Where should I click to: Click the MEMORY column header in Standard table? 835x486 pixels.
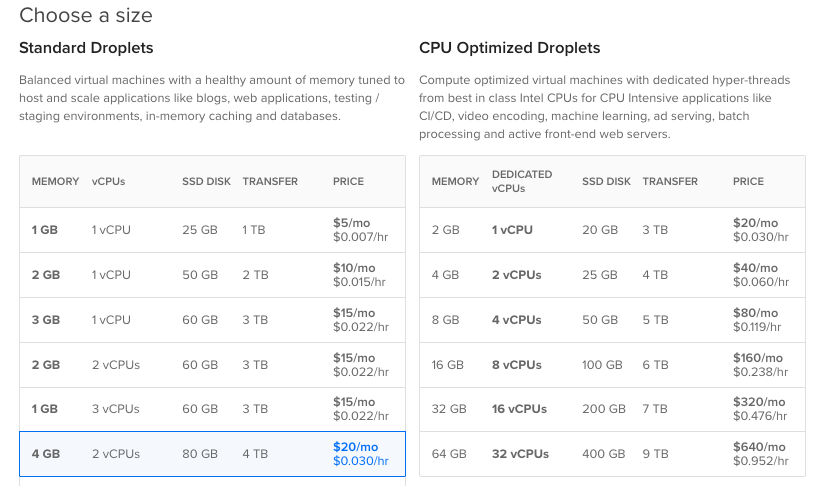pyautogui.click(x=55, y=182)
